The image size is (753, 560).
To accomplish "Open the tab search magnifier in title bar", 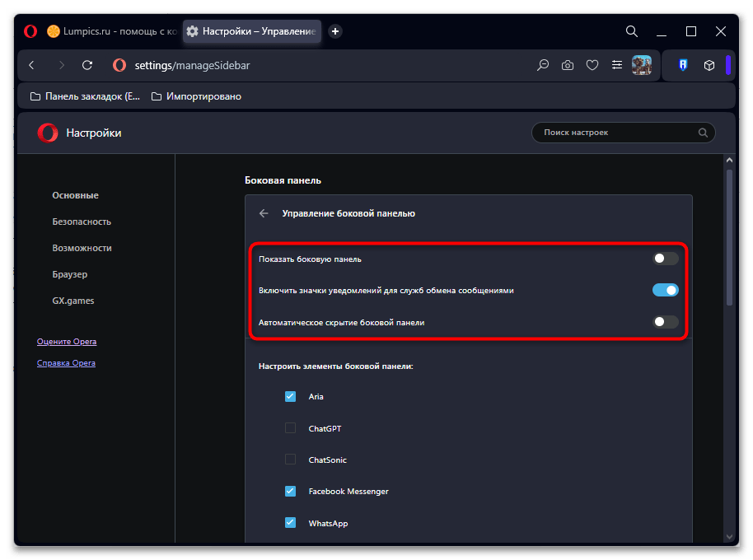I will tap(632, 31).
